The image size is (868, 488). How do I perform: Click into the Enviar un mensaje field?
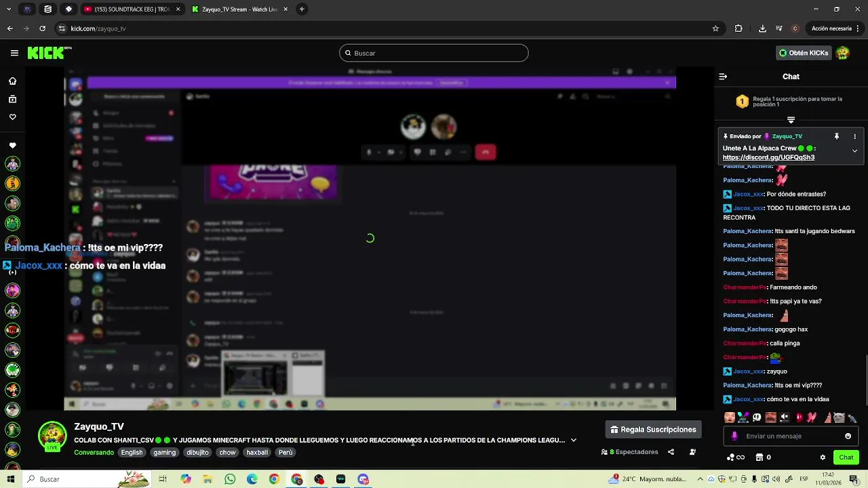tap(789, 436)
